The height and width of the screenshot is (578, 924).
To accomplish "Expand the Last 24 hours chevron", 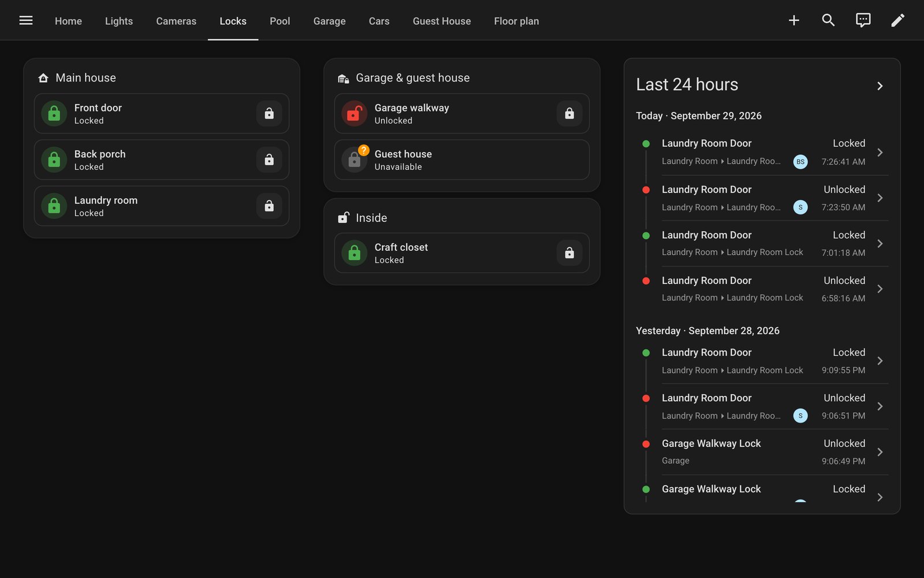I will coord(880,86).
